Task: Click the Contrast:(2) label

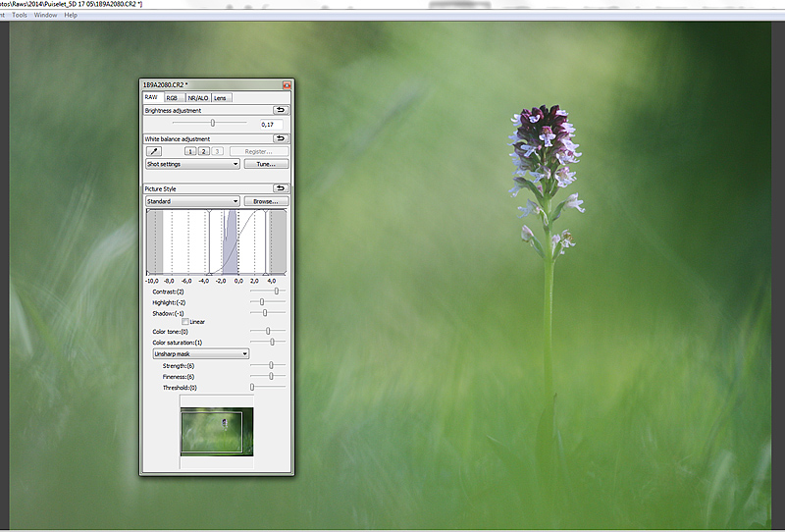Action: click(168, 292)
